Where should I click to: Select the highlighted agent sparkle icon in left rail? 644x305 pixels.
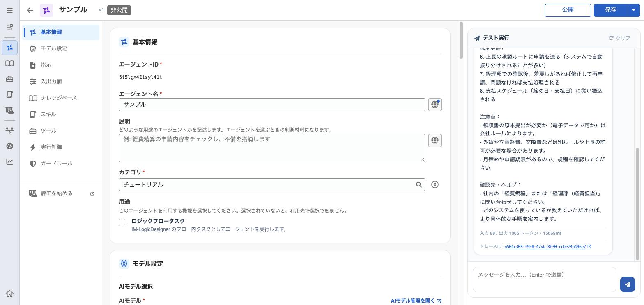pyautogui.click(x=10, y=48)
